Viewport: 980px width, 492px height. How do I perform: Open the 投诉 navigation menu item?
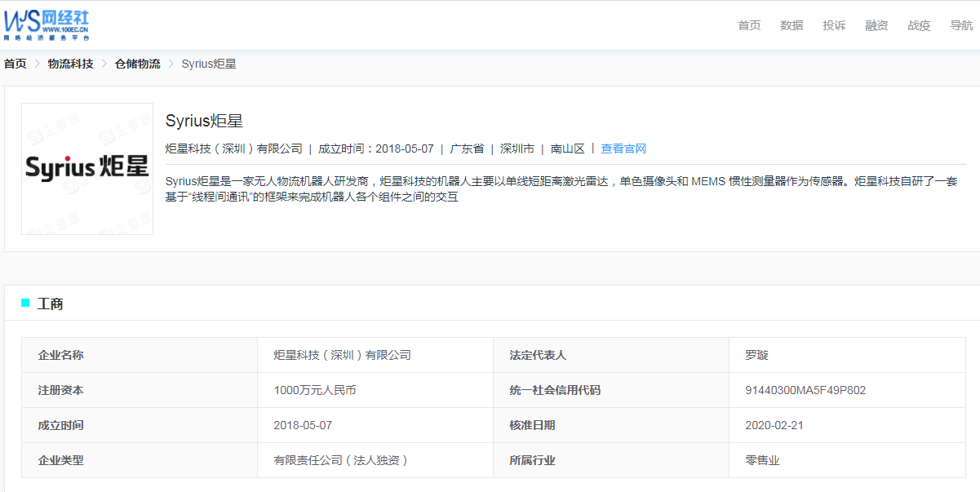pos(834,25)
